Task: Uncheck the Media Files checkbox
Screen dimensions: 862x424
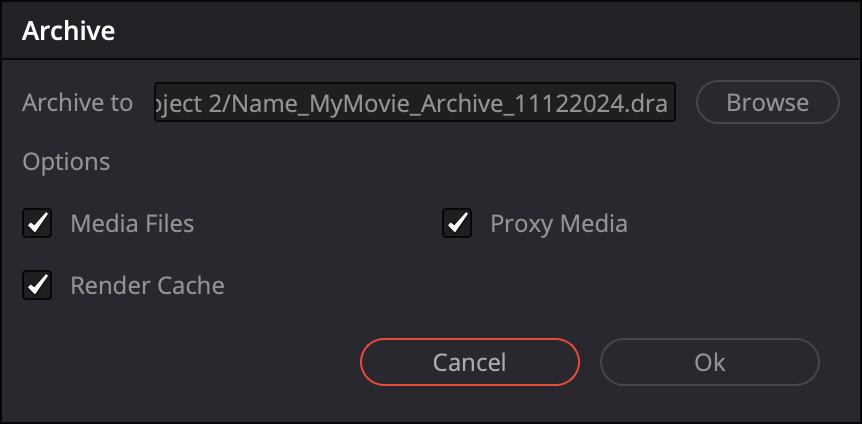Action: pos(37,224)
